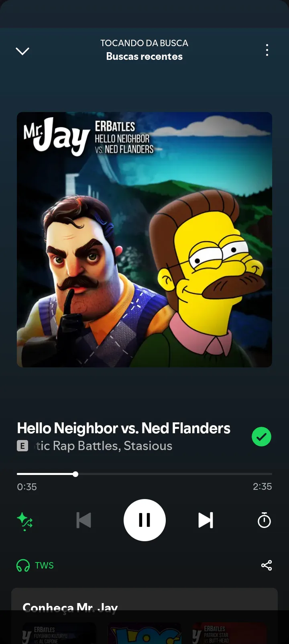Skip to the next track
Image resolution: width=289 pixels, height=644 pixels.
pyautogui.click(x=206, y=520)
